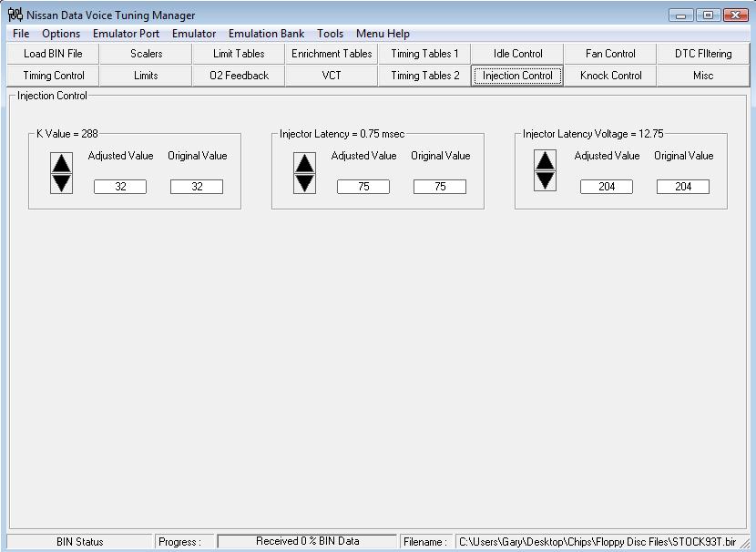Click the K Value down arrow
Screen dimensions: 756x552
click(61, 182)
